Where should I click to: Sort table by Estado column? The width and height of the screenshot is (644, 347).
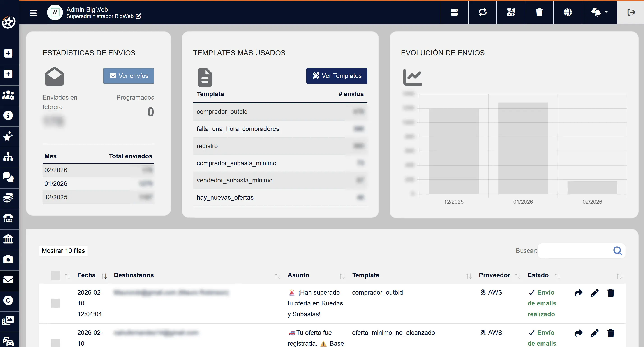pyautogui.click(x=538, y=275)
